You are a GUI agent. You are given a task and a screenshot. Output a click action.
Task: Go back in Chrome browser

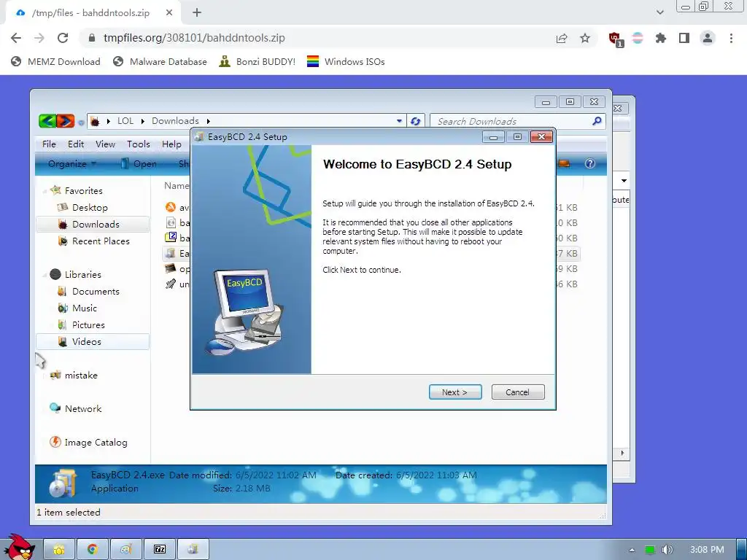pos(16,38)
